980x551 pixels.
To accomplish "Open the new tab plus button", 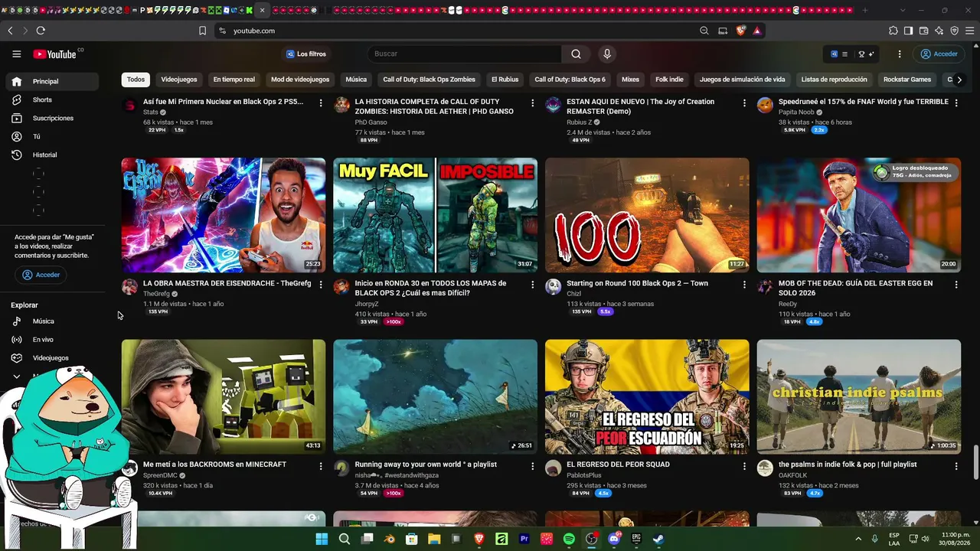I will pos(865,10).
